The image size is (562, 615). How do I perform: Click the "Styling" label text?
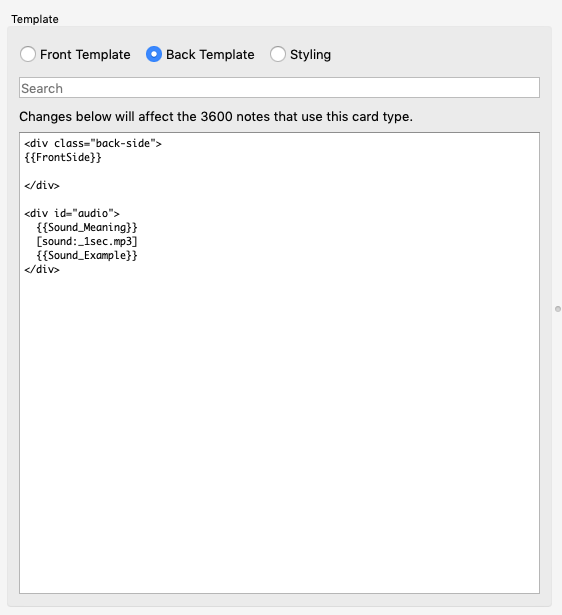coord(310,55)
